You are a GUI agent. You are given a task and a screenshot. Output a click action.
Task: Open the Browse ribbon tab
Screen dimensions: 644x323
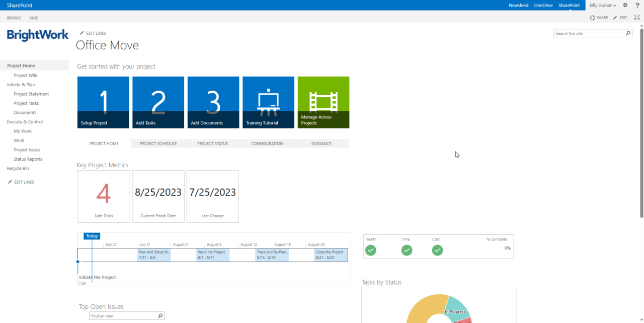point(14,18)
